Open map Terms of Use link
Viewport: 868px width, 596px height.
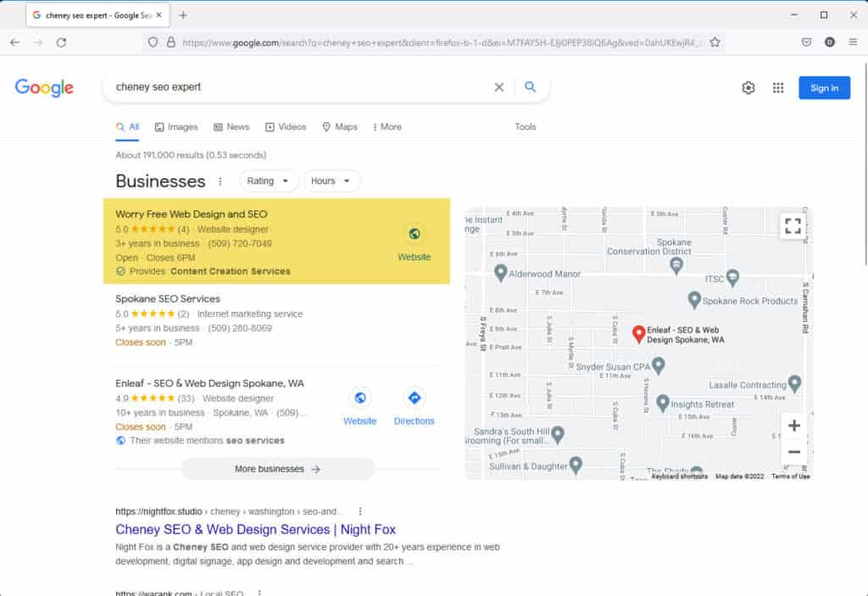pos(791,476)
